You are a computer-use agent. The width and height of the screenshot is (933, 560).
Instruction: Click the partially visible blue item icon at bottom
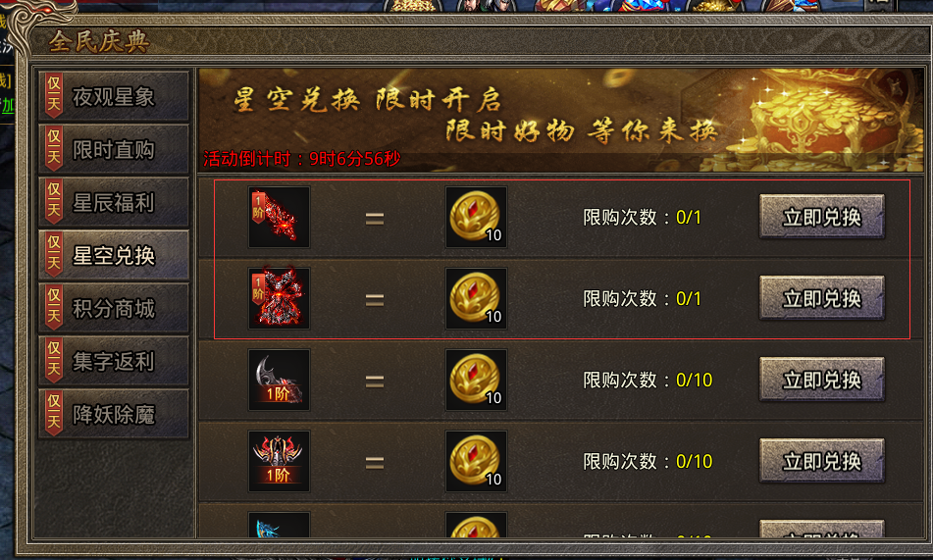[279, 525]
